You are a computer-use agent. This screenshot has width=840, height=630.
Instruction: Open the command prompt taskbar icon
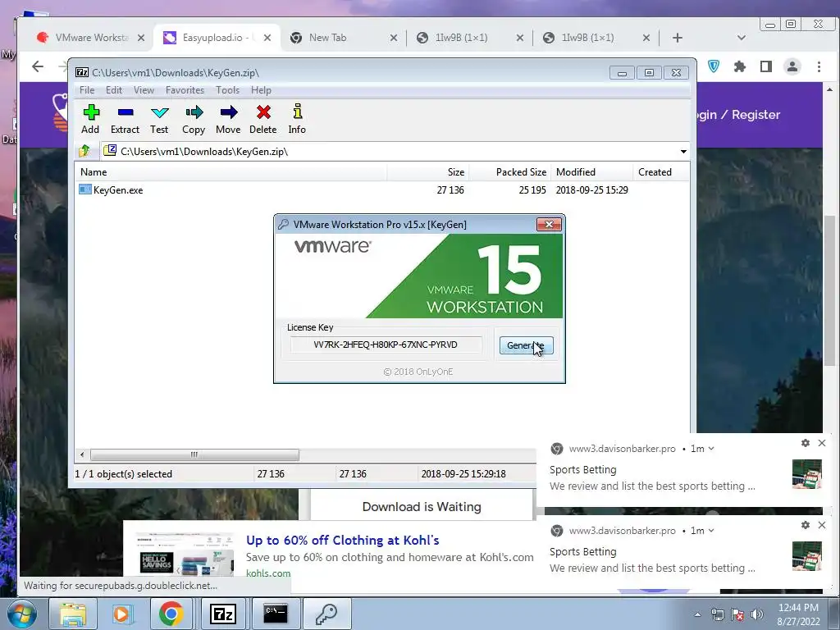[276, 614]
